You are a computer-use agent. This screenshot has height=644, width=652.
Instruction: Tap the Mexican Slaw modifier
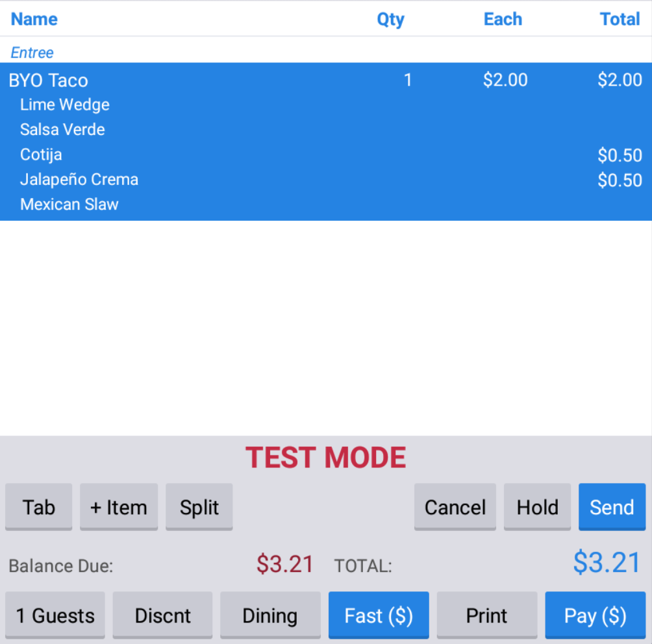(x=69, y=204)
